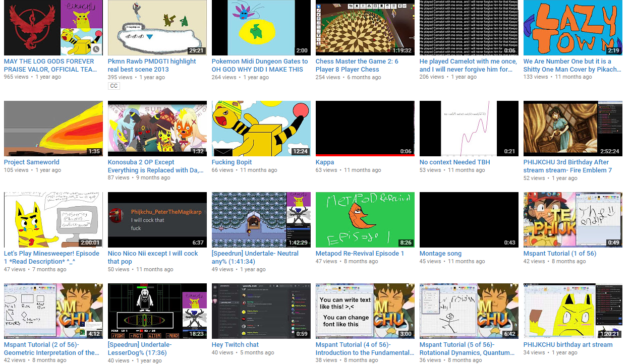Play the Bopit thumbnail lasting 12:24
This screenshot has height=364, width=632.
click(x=261, y=129)
